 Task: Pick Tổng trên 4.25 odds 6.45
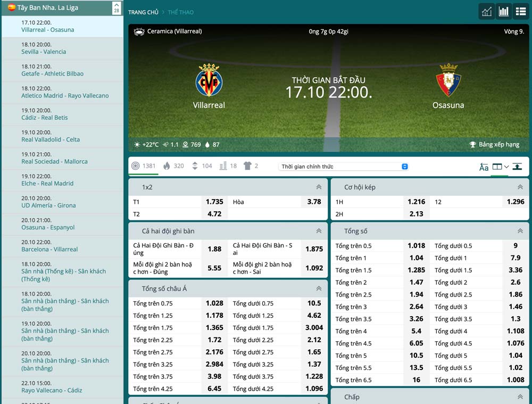[214, 389]
